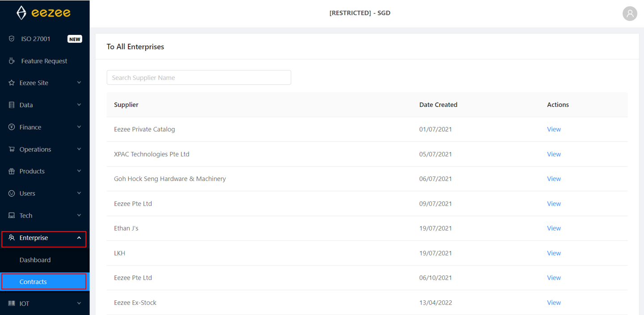Select the "Eezee Private Catalog" supplier name
This screenshot has width=644, height=315.
[x=144, y=129]
